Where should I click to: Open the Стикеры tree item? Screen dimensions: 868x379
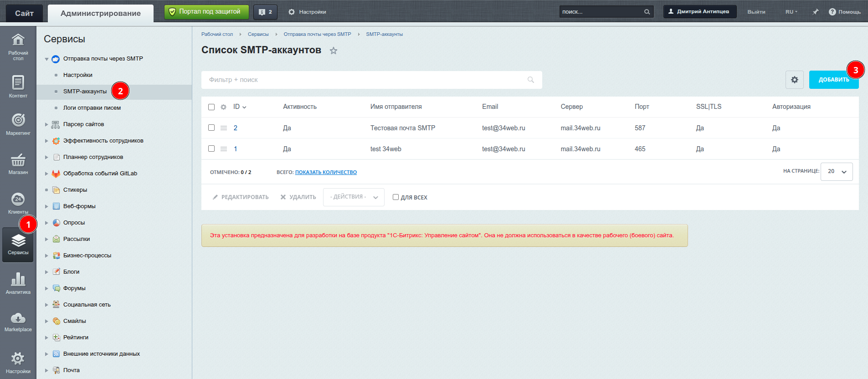pyautogui.click(x=75, y=190)
